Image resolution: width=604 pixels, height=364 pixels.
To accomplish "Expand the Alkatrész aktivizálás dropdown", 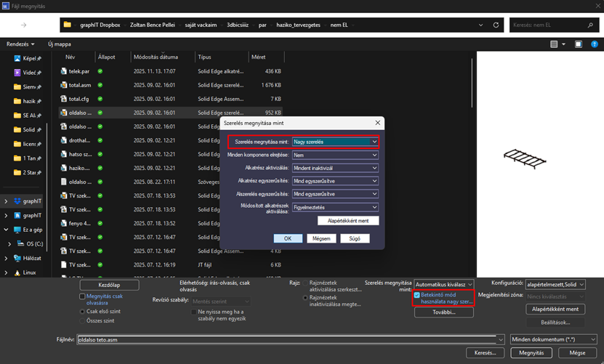I will (x=335, y=168).
